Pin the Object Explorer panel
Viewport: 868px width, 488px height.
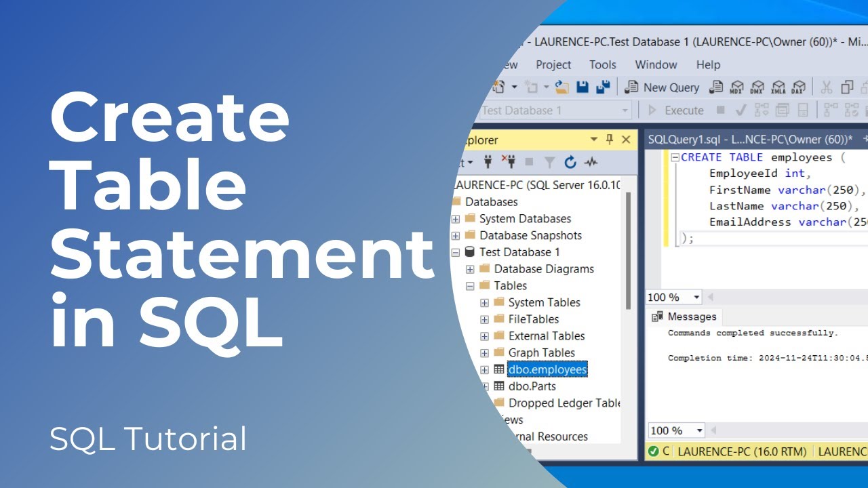[x=609, y=139]
